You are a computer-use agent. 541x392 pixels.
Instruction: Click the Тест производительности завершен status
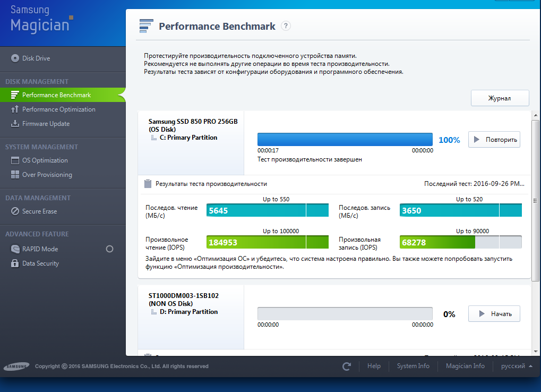tap(310, 159)
